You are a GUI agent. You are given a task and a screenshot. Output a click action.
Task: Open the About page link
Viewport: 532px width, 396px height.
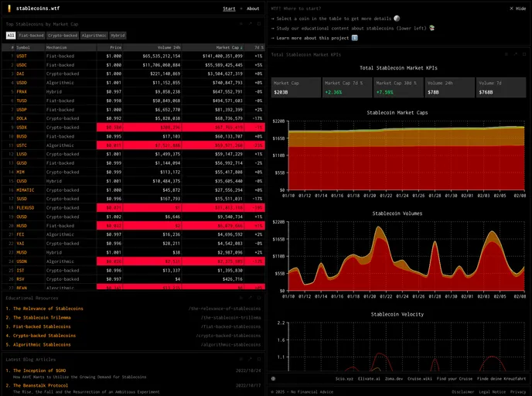253,9
